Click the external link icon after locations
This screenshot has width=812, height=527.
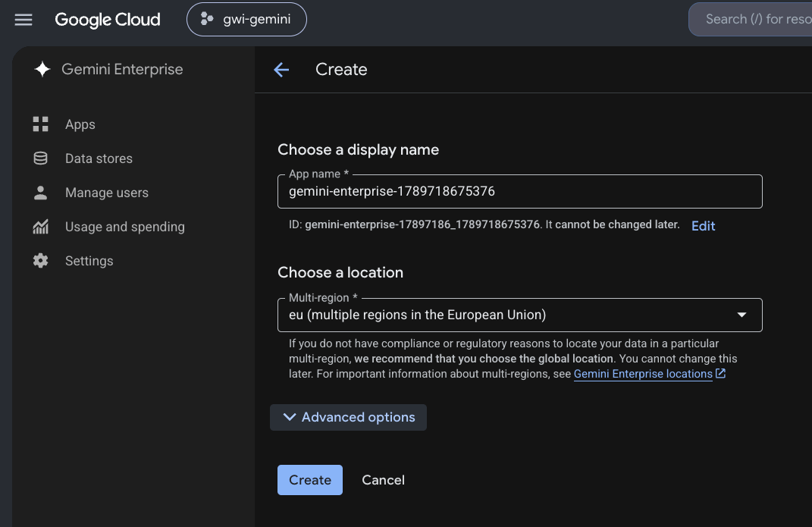pos(720,373)
